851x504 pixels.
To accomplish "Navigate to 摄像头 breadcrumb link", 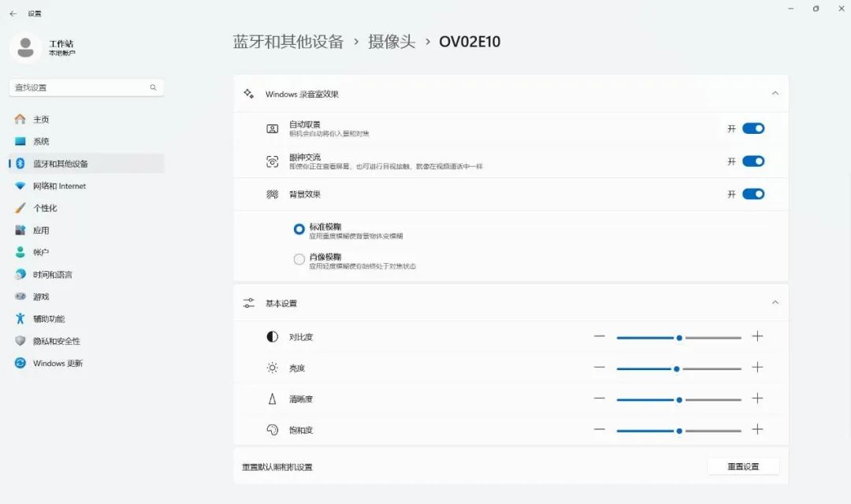I will [x=392, y=42].
